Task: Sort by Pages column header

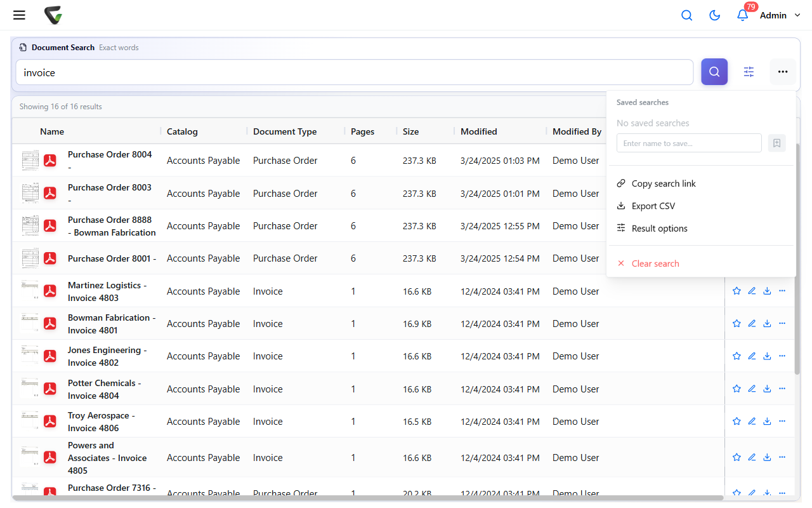Action: coord(362,131)
